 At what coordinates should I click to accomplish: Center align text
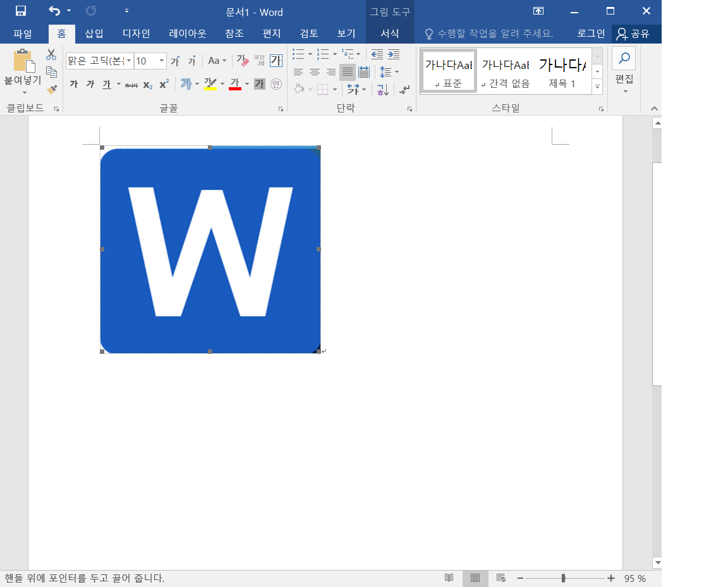314,72
